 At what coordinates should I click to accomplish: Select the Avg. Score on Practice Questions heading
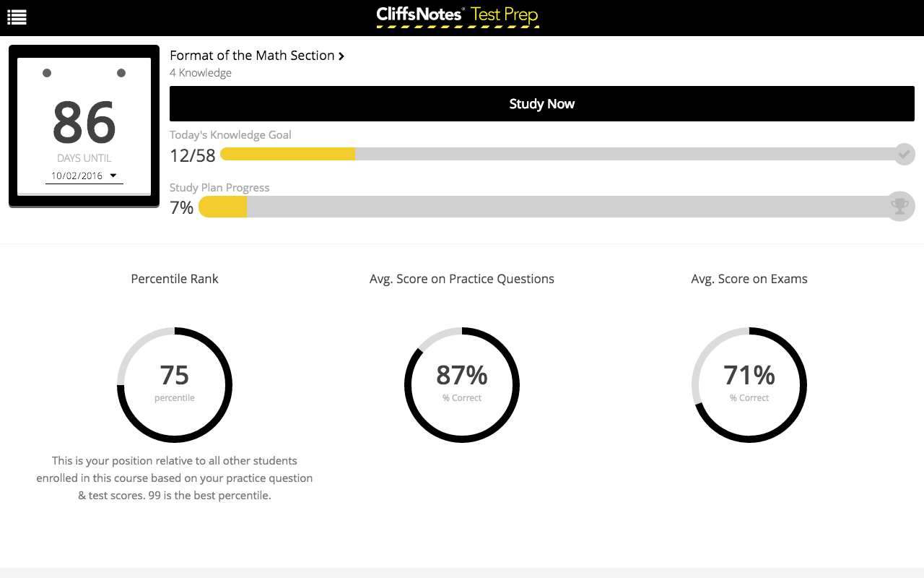[462, 279]
